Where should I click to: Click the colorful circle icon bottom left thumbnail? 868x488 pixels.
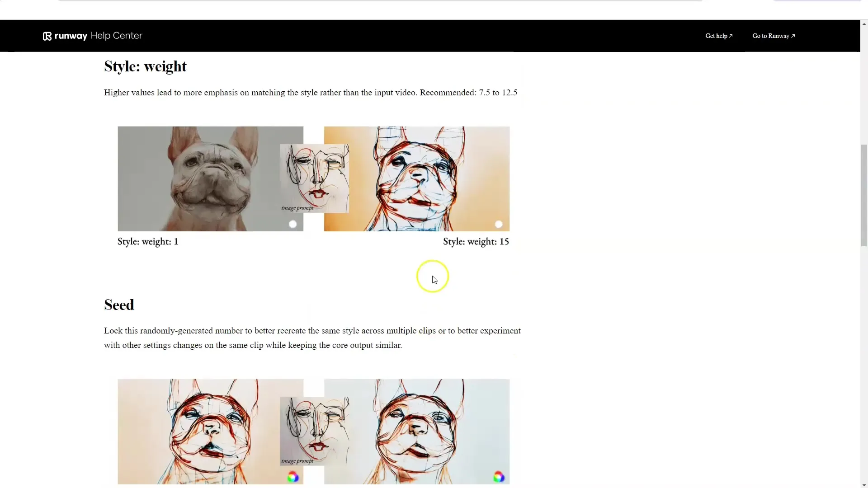click(292, 477)
